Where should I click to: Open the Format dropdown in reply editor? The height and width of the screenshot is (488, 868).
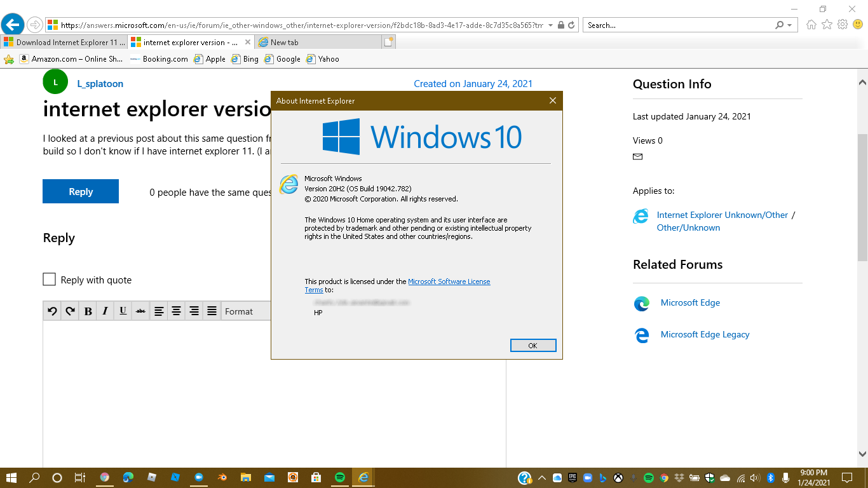click(x=247, y=311)
